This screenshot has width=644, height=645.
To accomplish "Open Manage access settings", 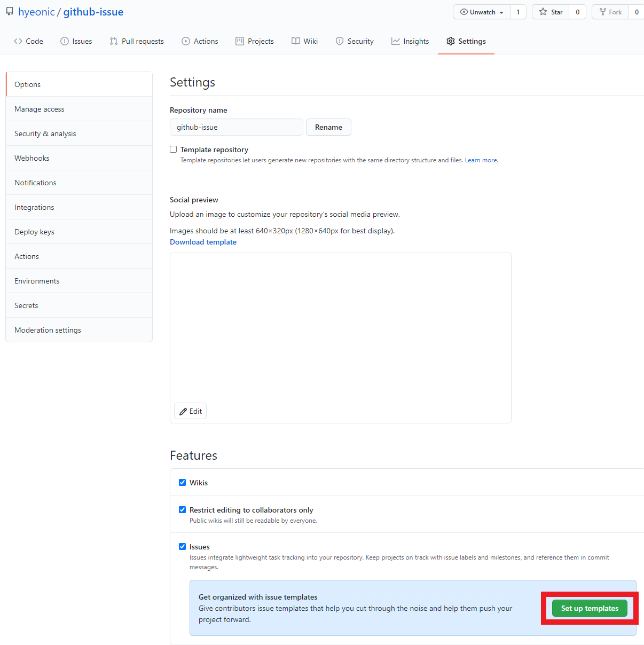I will click(x=40, y=109).
